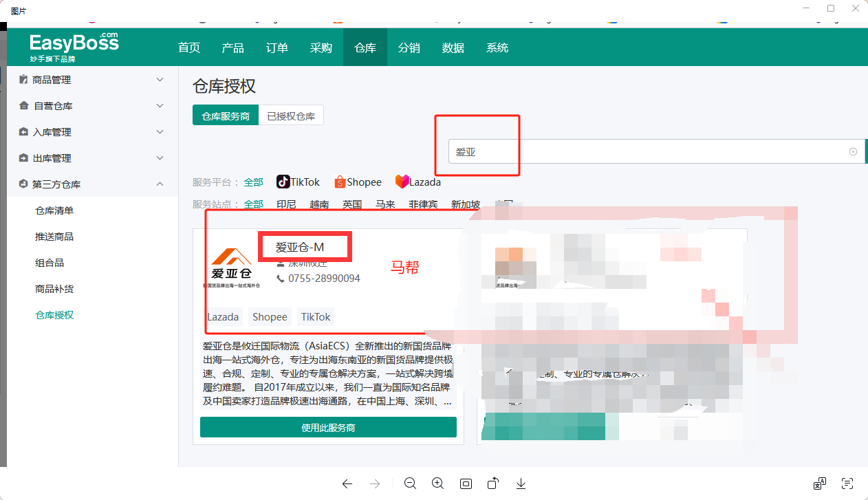
Task: Open the image translation tool icon
Action: 819,483
